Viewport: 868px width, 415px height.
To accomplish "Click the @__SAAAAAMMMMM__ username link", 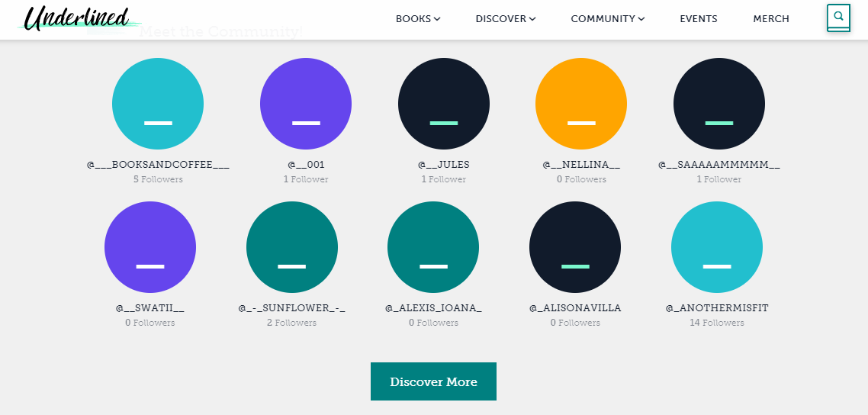I will (719, 165).
